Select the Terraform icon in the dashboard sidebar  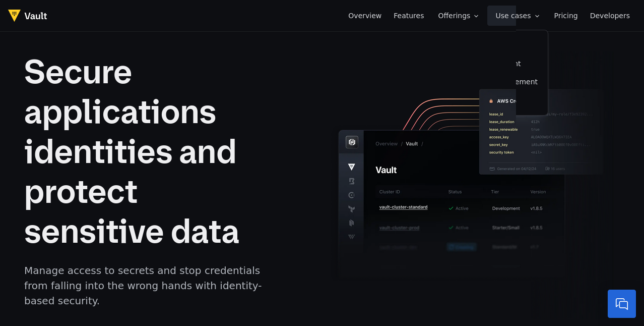pyautogui.click(x=352, y=209)
